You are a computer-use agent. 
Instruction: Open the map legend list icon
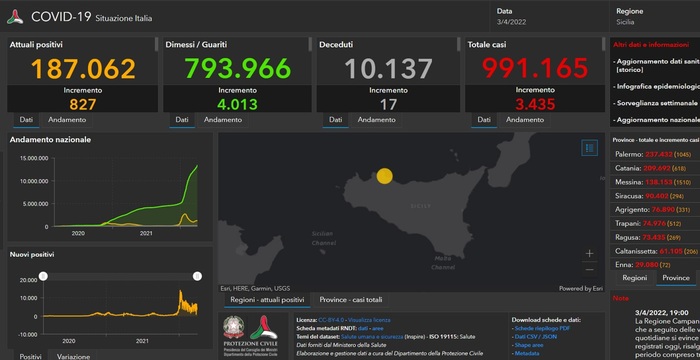pyautogui.click(x=589, y=148)
